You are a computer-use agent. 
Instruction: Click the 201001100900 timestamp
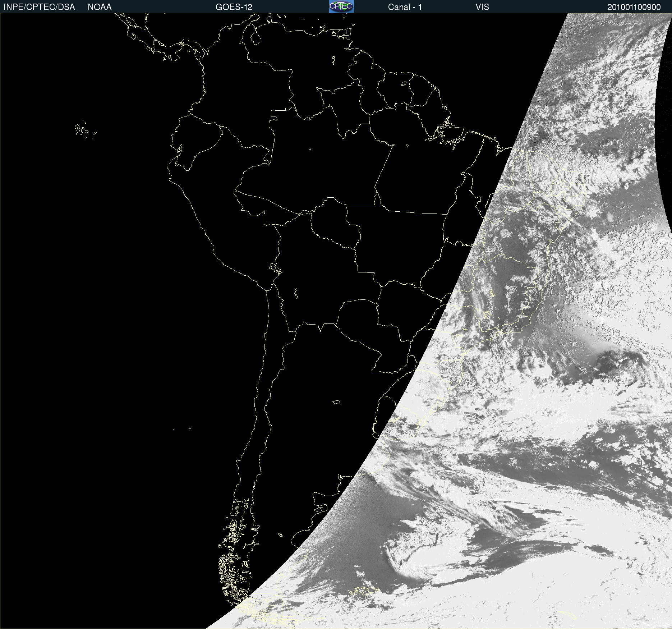tap(634, 7)
